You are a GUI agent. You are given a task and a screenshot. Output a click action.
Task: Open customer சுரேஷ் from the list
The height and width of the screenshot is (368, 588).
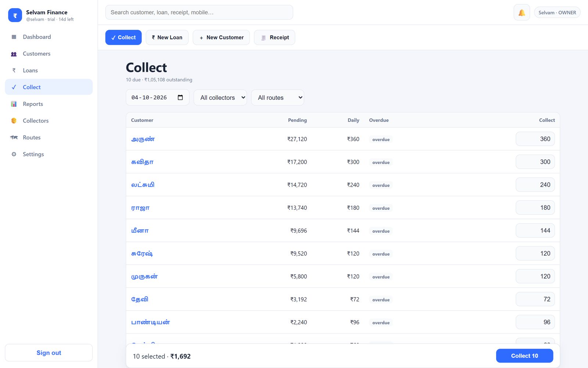[x=142, y=254]
